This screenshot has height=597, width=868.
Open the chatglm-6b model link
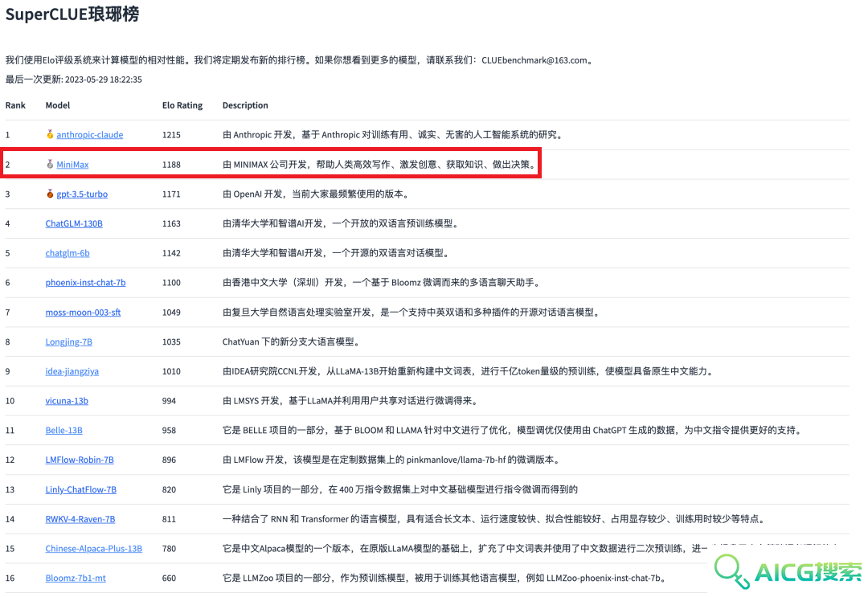(x=68, y=253)
